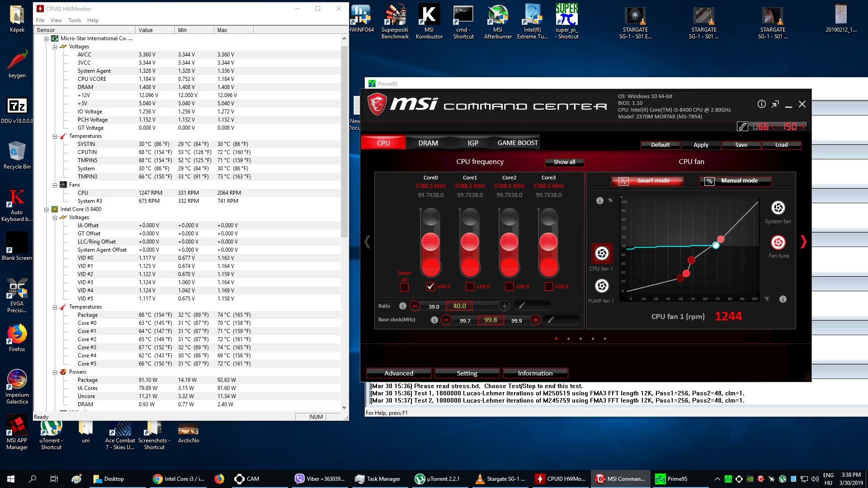Image resolution: width=868 pixels, height=488 pixels.
Task: Check the Core2 x39.0 checkbox
Action: coord(509,286)
